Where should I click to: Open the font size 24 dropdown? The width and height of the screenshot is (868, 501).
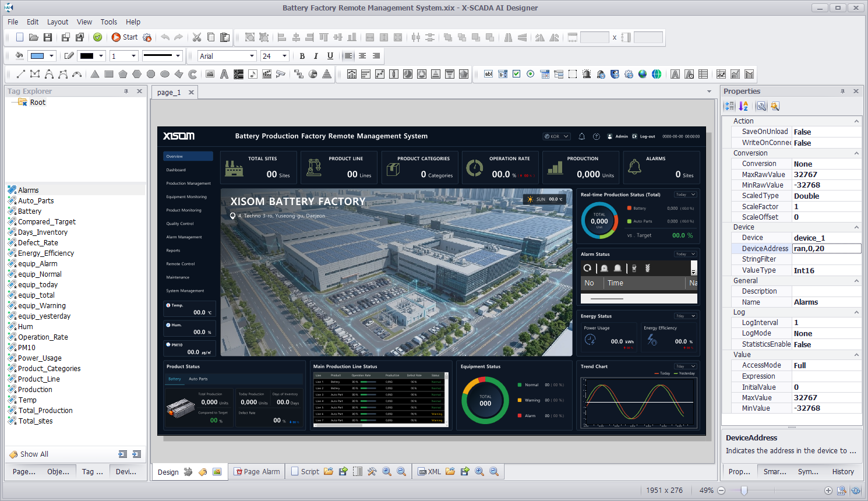coord(284,56)
